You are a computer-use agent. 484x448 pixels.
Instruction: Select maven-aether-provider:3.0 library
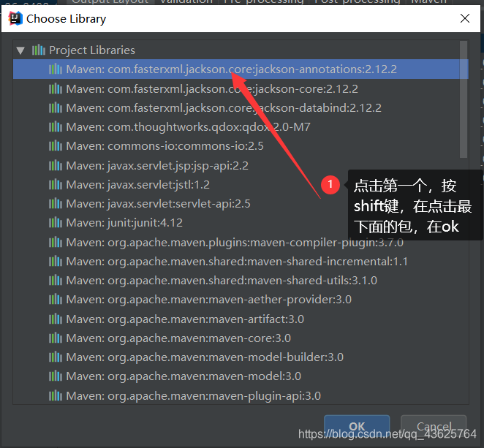(208, 300)
